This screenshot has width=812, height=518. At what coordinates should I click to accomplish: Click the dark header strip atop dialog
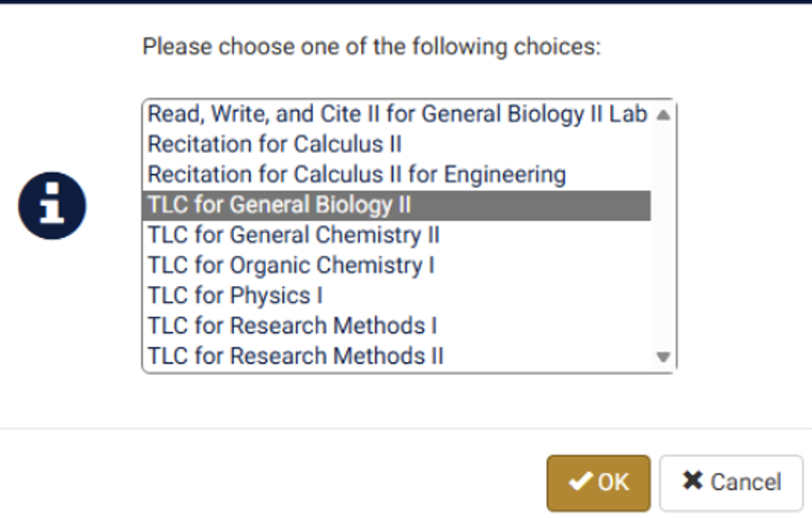tap(406, 2)
